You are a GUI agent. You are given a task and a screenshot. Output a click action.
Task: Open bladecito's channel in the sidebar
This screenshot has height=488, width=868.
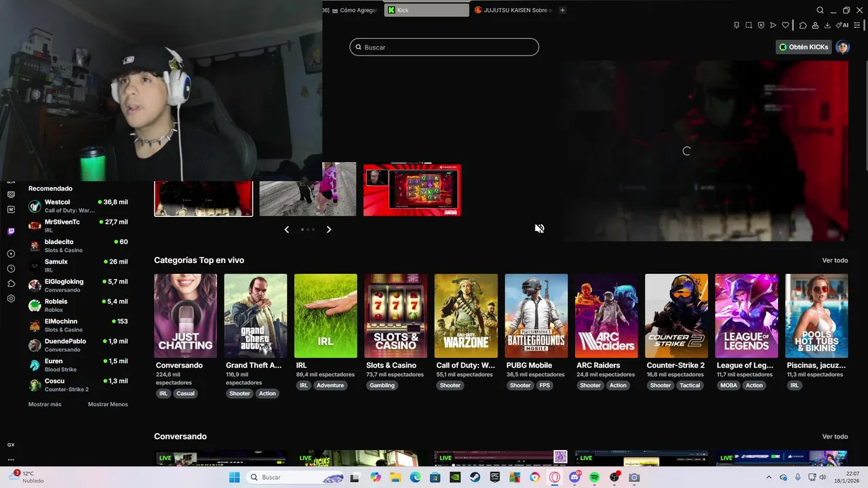point(77,245)
